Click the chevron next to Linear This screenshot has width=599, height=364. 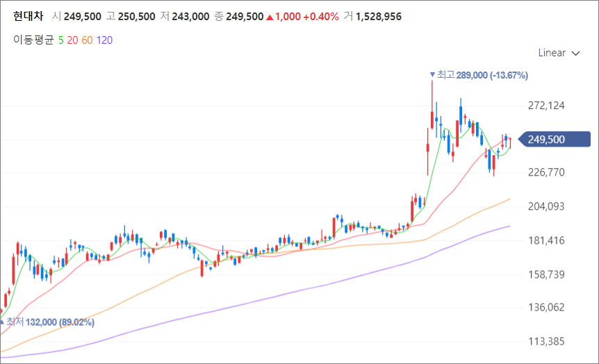point(575,53)
